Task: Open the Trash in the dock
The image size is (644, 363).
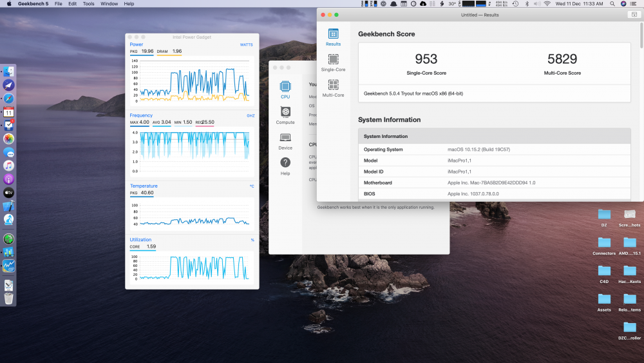Action: [8, 299]
